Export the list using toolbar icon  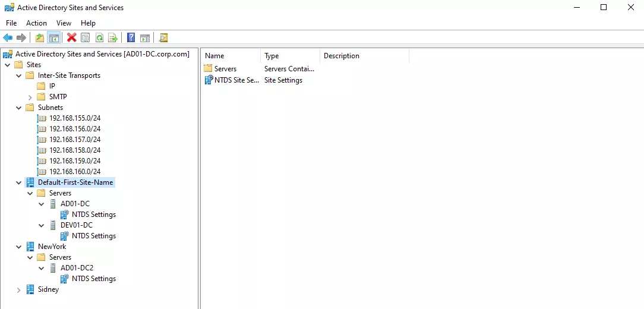pyautogui.click(x=112, y=38)
